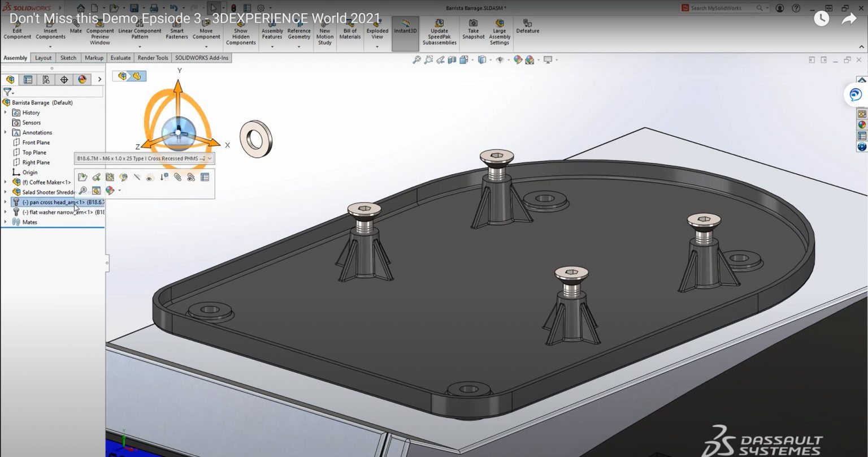Open the Render Tools tab
The width and height of the screenshot is (868, 457).
[x=153, y=58]
